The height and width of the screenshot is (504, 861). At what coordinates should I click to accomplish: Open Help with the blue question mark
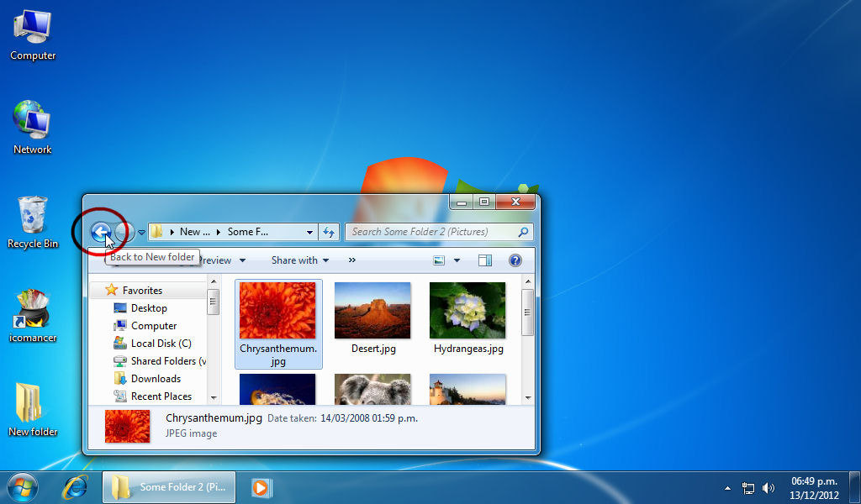click(x=515, y=260)
